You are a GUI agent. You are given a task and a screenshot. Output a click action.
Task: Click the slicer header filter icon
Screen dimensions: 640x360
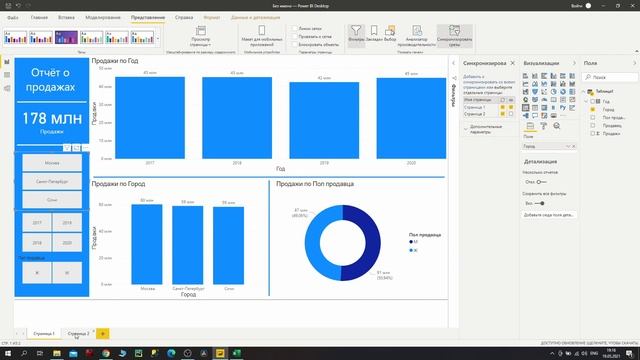67,148
